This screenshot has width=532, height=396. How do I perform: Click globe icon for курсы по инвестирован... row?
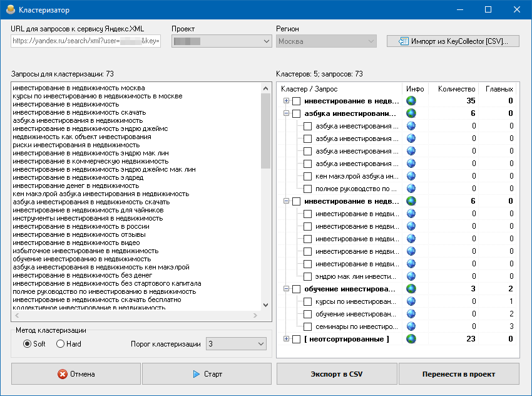tap(411, 301)
